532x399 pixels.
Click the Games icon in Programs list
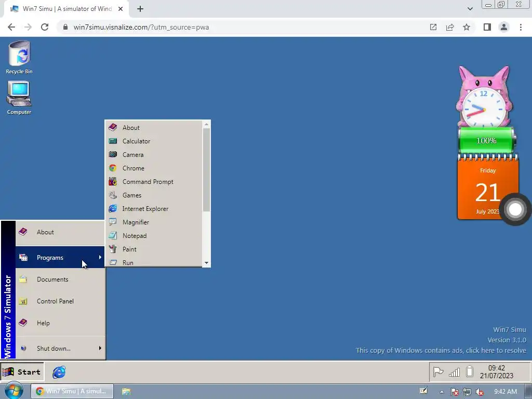(x=113, y=195)
